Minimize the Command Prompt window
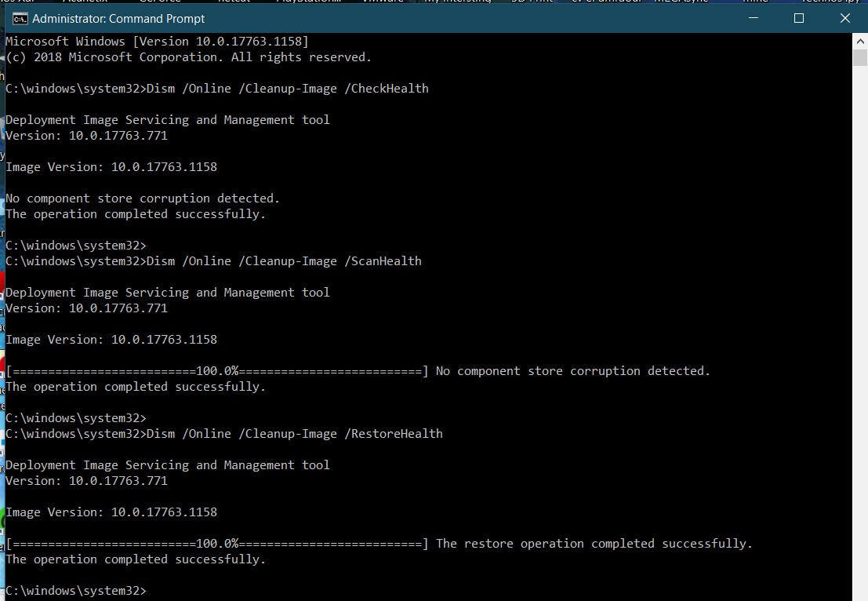This screenshot has width=868, height=601. tap(751, 17)
